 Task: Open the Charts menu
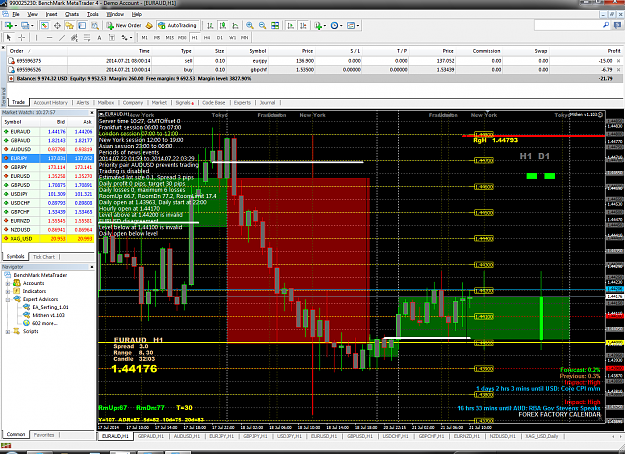click(x=72, y=14)
